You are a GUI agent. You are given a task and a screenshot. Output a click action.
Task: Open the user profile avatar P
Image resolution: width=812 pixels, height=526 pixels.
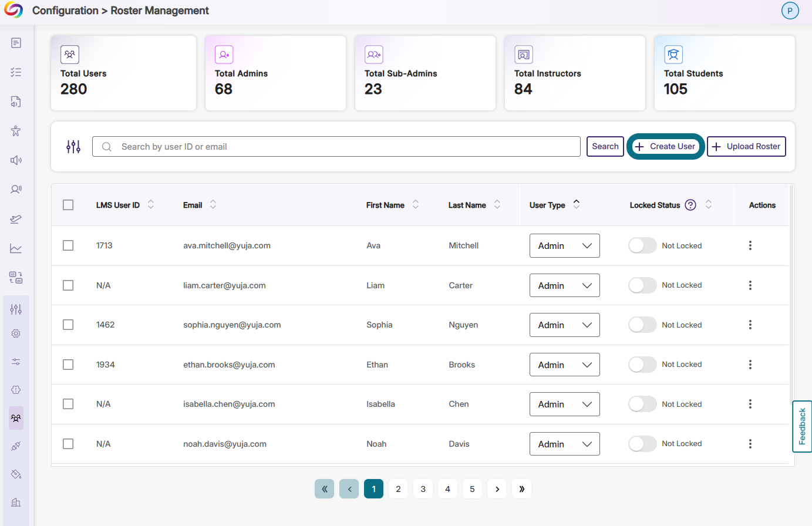pos(790,11)
